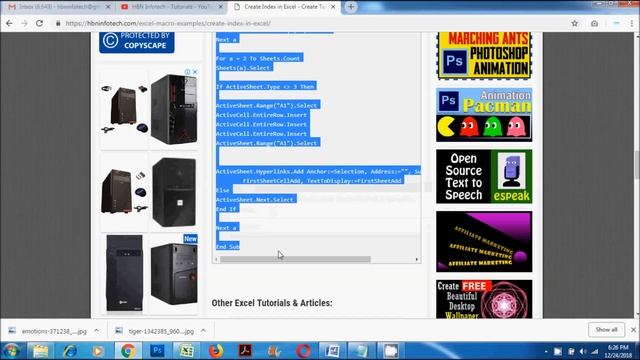Click the volume icon in the tray

583,351
